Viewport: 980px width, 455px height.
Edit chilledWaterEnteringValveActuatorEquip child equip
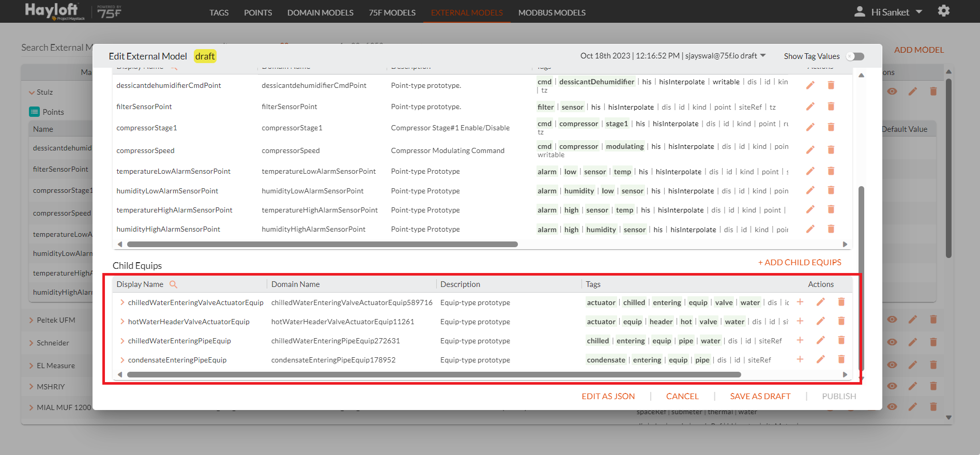[x=820, y=302]
